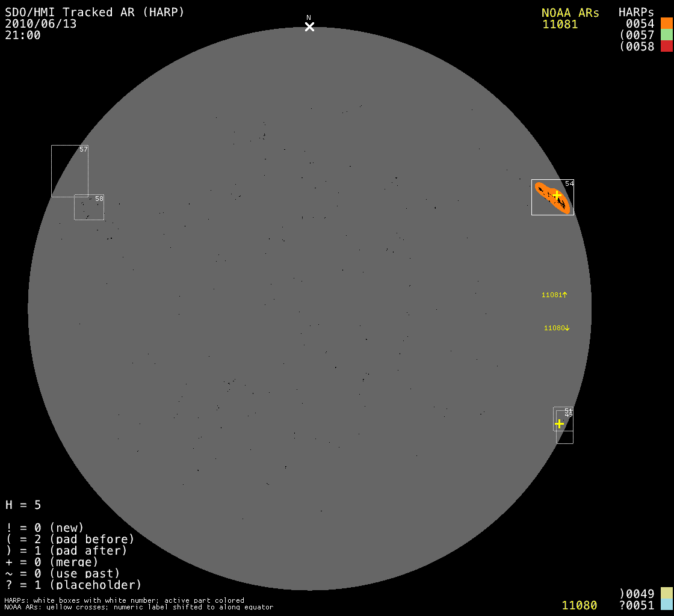Click the 2010/06/13 date text

coord(41,23)
